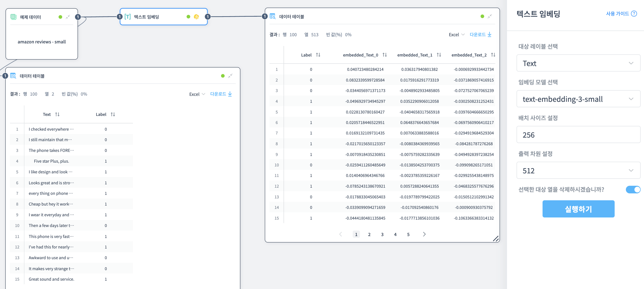Image resolution: width=644 pixels, height=289 pixels.
Task: Click the example data node's grid icon
Action: (x=13, y=17)
